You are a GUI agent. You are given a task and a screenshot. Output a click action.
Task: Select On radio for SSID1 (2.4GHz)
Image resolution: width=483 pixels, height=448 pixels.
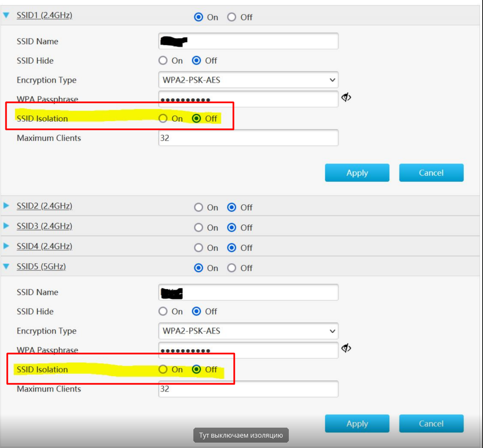pyautogui.click(x=198, y=17)
